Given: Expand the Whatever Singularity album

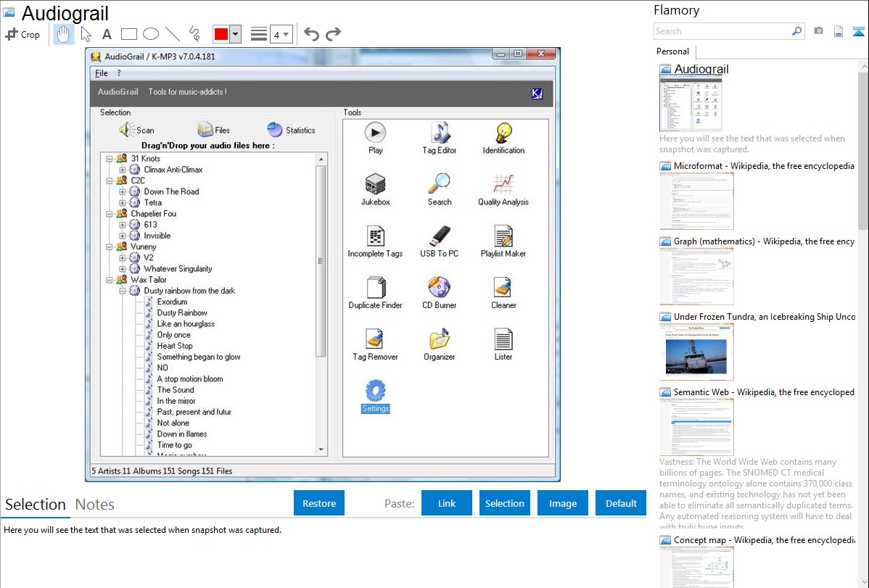Looking at the screenshot, I should coord(123,269).
